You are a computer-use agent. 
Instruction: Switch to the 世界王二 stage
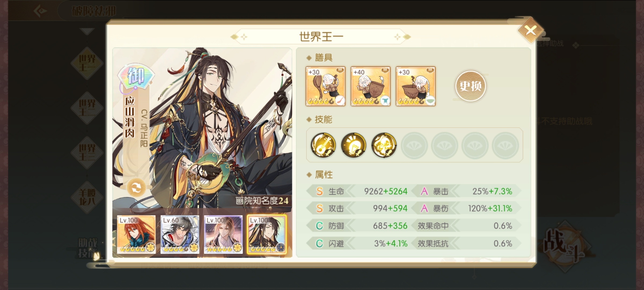coord(87,108)
